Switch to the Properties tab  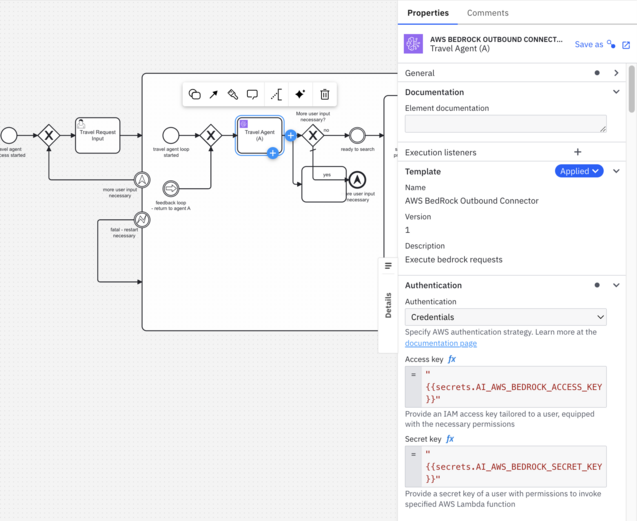click(x=428, y=13)
